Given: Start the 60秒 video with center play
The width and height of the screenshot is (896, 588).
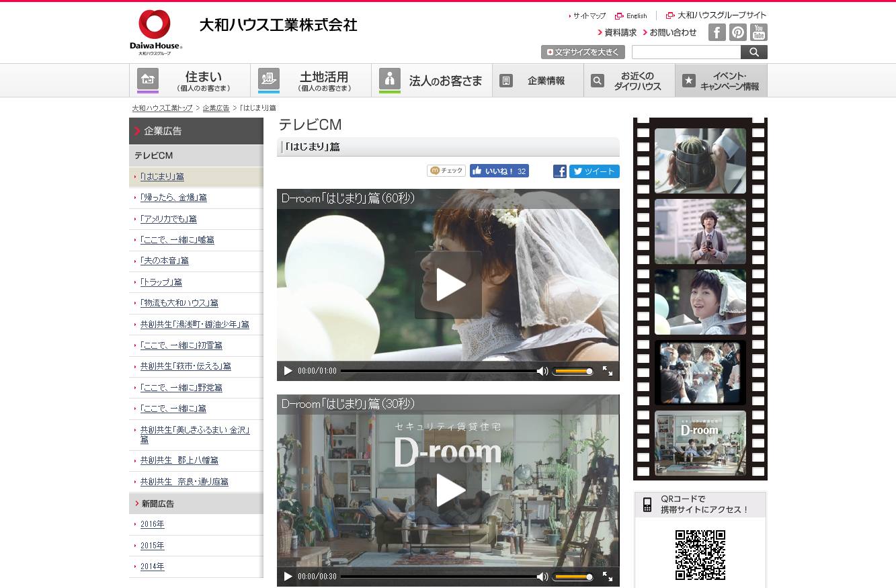Looking at the screenshot, I should tap(448, 285).
